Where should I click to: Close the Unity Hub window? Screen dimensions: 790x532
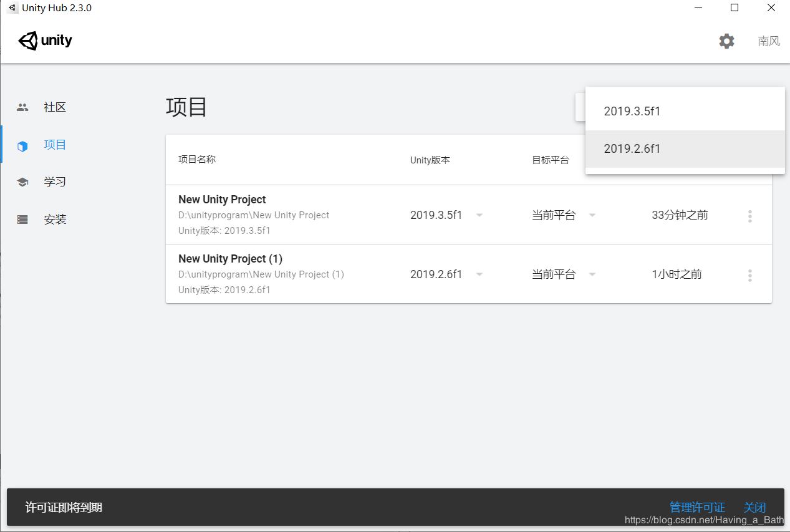[x=771, y=8]
